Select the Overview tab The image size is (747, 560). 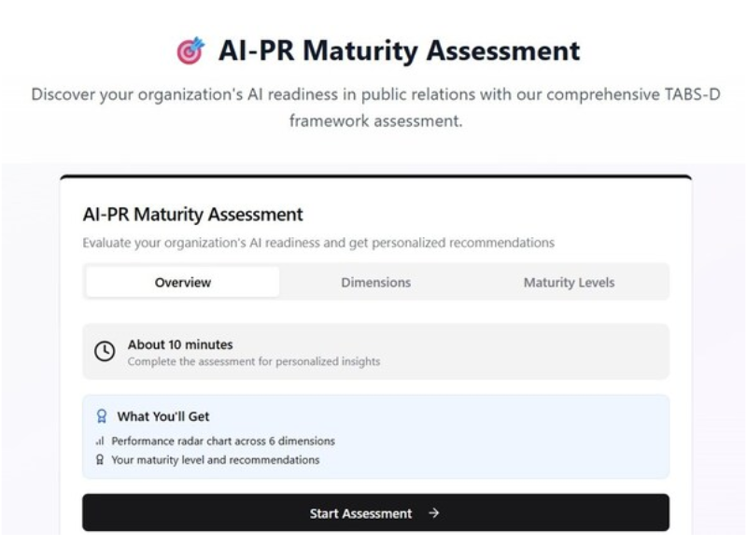click(x=182, y=282)
